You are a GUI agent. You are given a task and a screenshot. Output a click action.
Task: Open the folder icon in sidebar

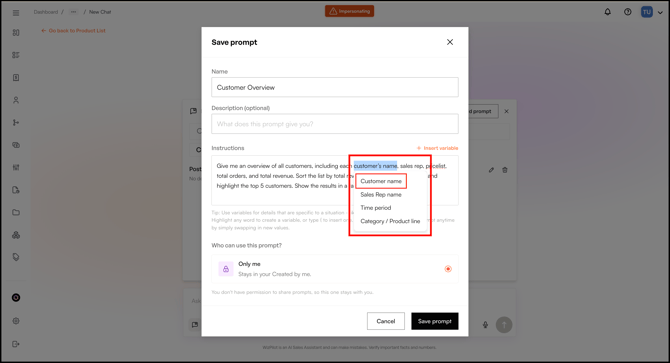[16, 212]
